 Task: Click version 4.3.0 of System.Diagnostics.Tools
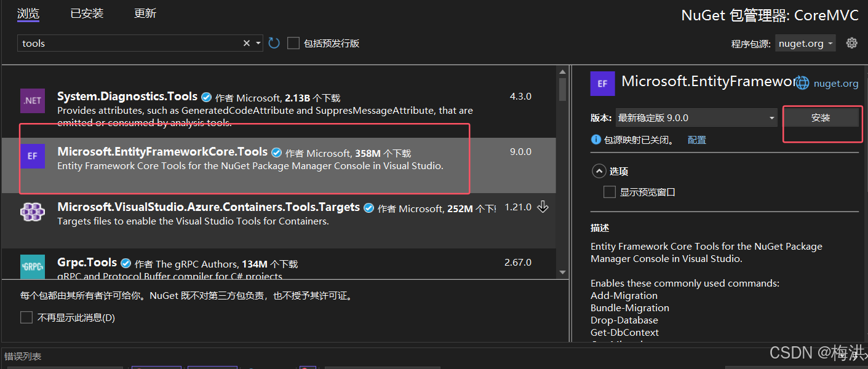tap(520, 97)
